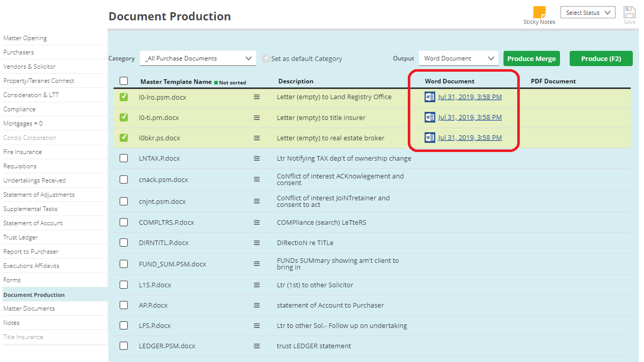Open hamburger menu for LEDGER.PSM.docx
This screenshot has height=362, width=644.
257,346
